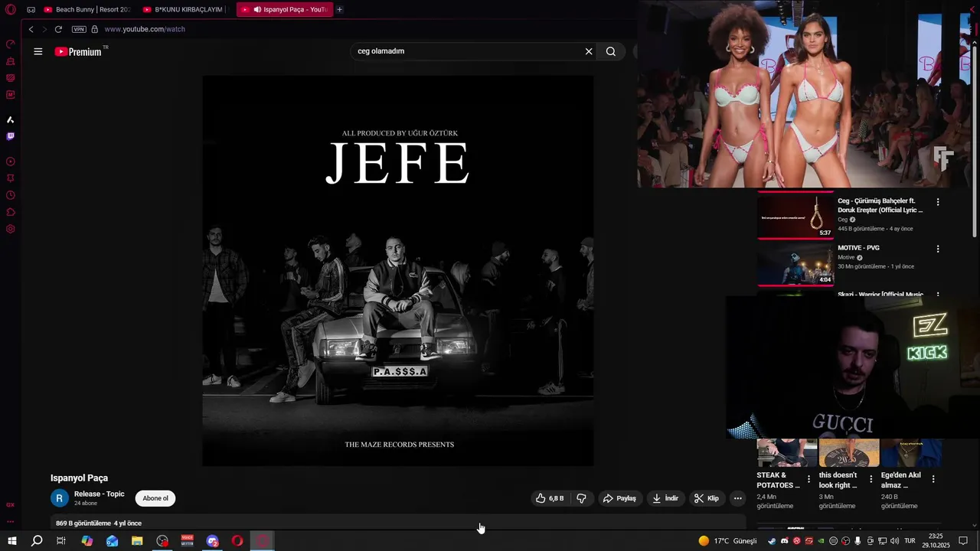
Task: Open 'Ceg - Çürümüş Bahçeler ft.' title
Action: pyautogui.click(x=880, y=205)
